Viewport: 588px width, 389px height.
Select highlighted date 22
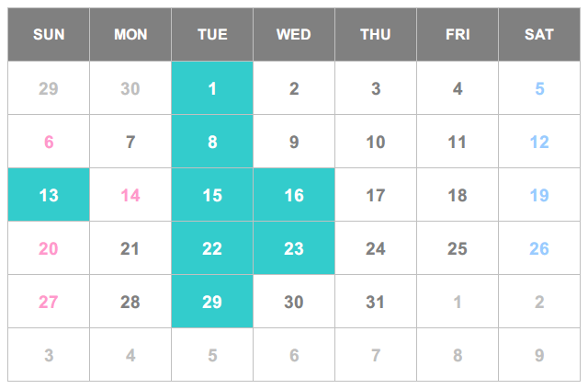(x=212, y=247)
